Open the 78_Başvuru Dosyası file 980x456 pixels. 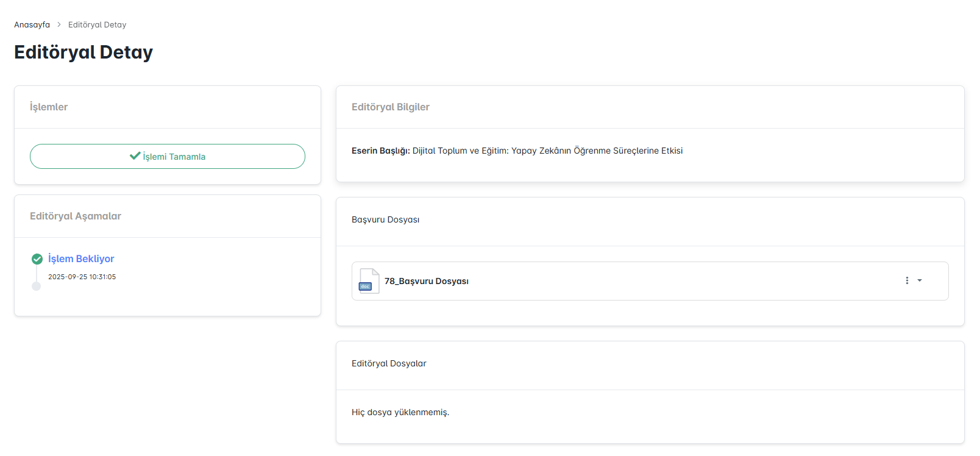(x=426, y=281)
